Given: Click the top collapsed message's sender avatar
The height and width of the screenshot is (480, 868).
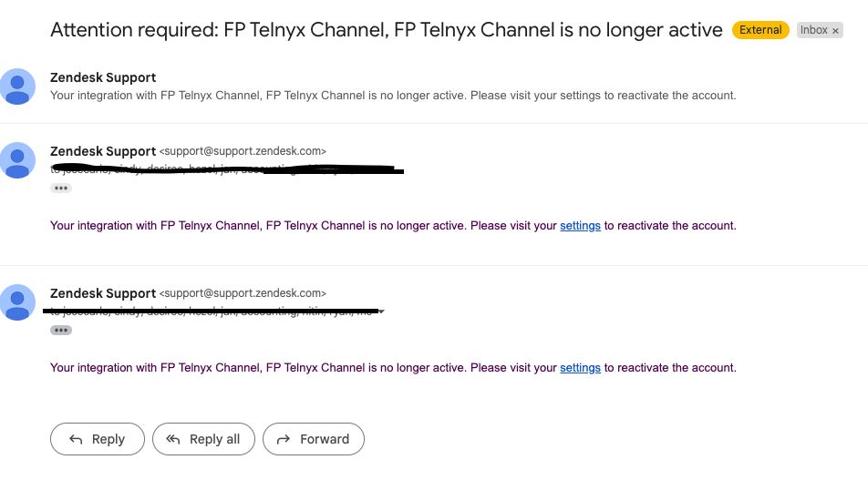Looking at the screenshot, I should point(17,86).
